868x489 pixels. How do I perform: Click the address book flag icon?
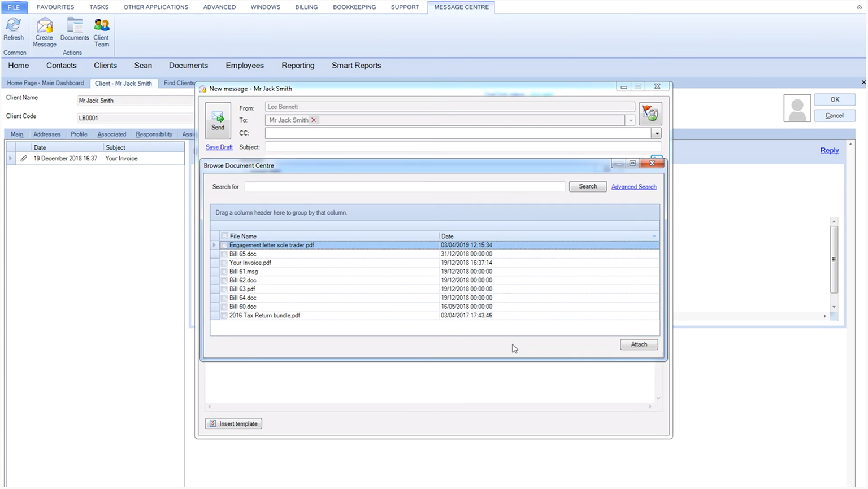pos(650,113)
